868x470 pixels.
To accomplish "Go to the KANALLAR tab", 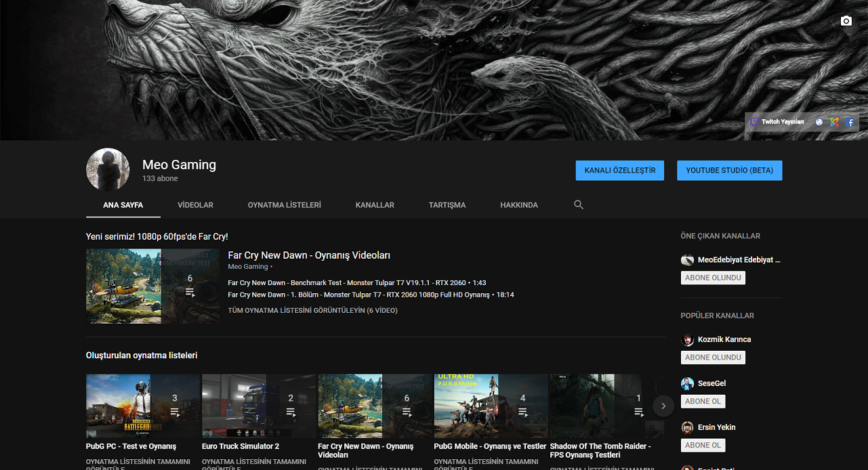I will (x=375, y=205).
